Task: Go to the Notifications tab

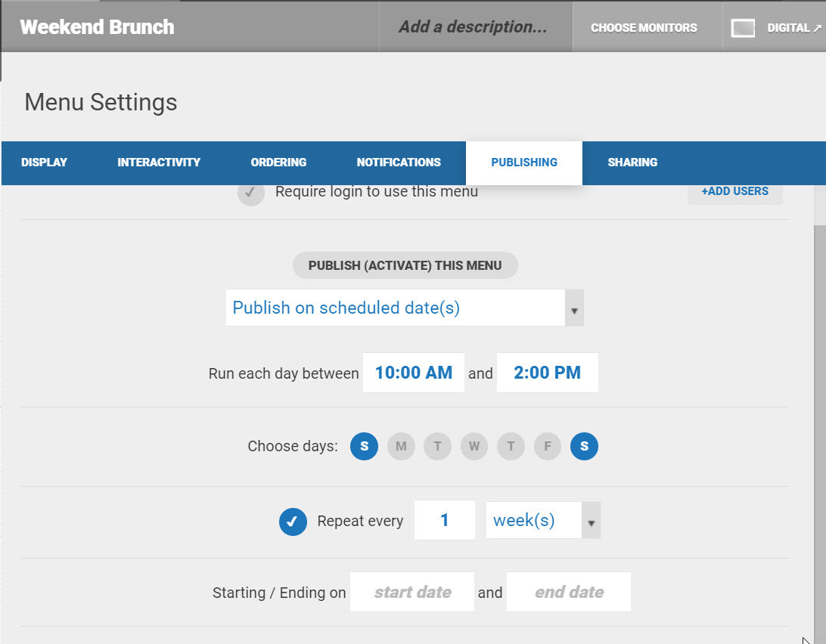Action: (x=399, y=163)
